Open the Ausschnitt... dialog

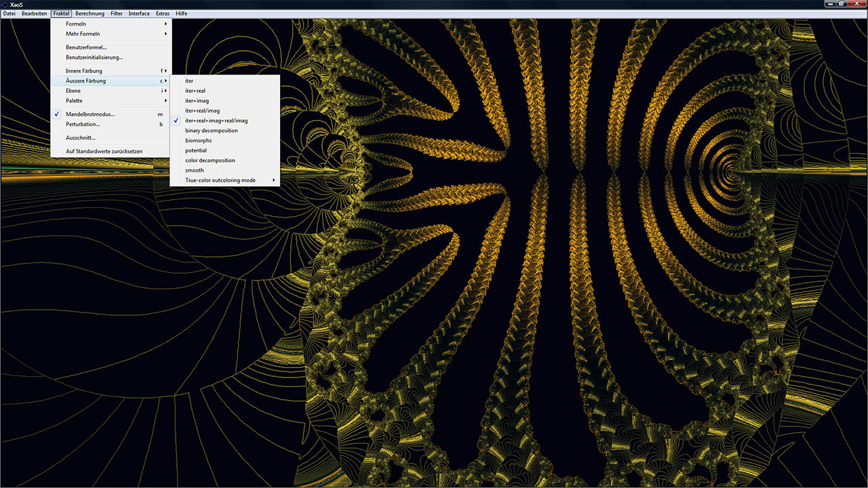click(x=111, y=138)
